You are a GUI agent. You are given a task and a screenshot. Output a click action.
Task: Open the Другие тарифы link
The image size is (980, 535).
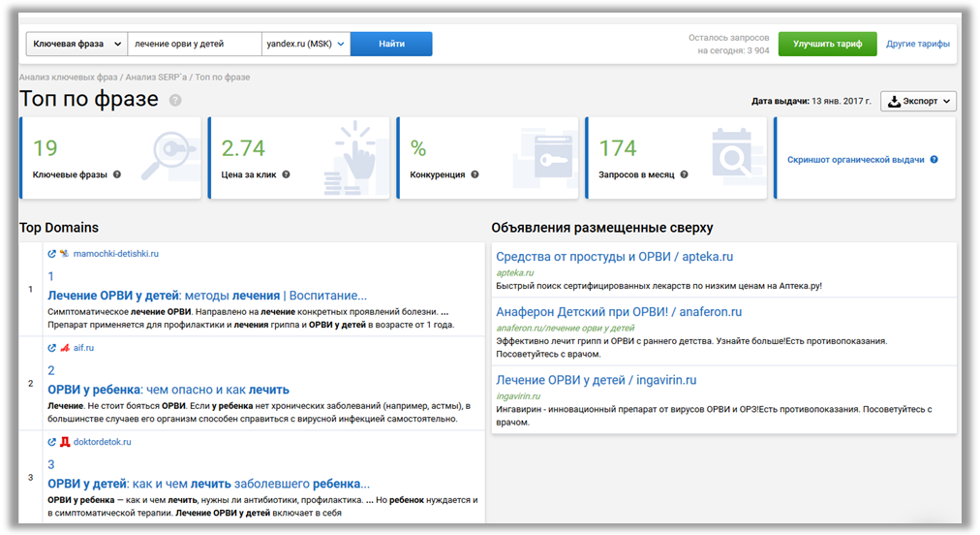(x=917, y=44)
